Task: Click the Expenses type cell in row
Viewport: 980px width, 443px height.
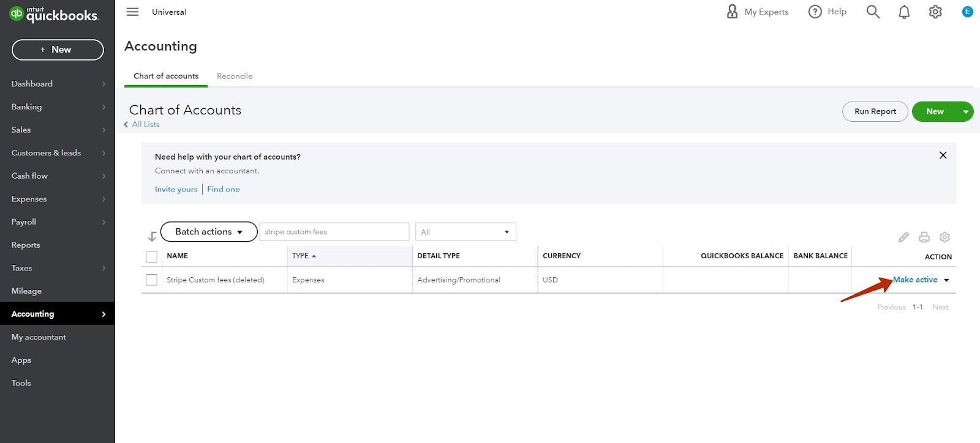Action: click(x=308, y=280)
